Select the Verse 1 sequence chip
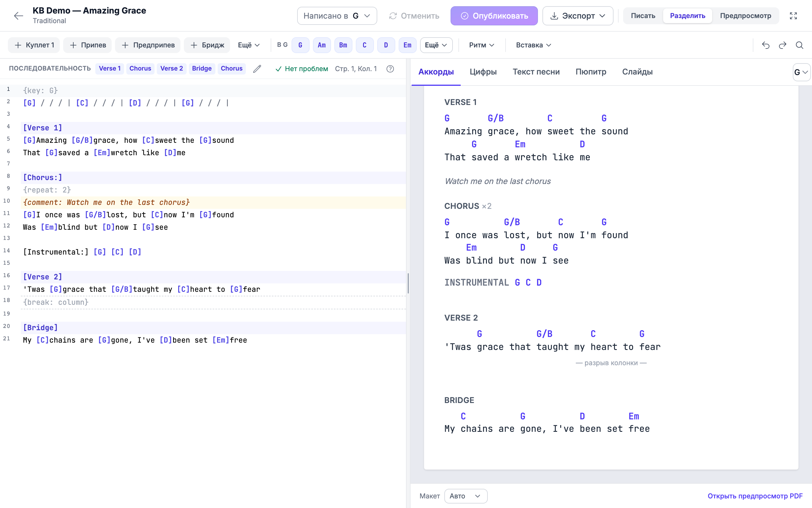The image size is (812, 508). click(x=110, y=69)
